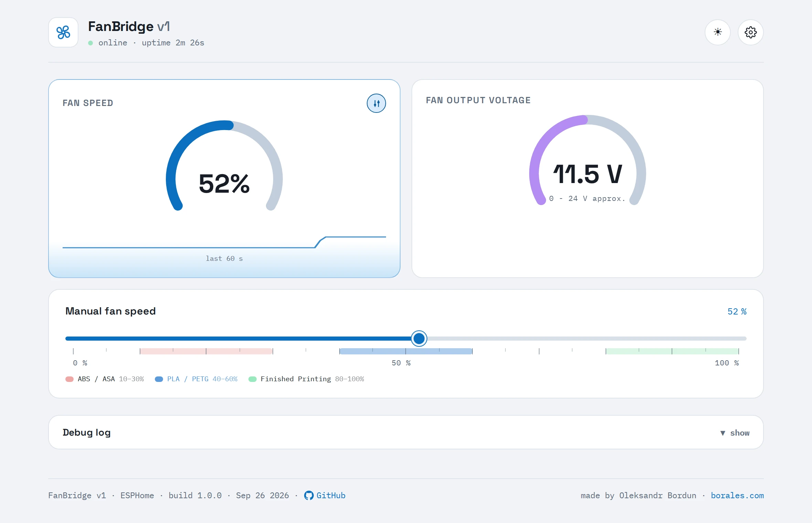Click the 11.5 V voltage gauge reading
The width and height of the screenshot is (812, 523).
588,174
